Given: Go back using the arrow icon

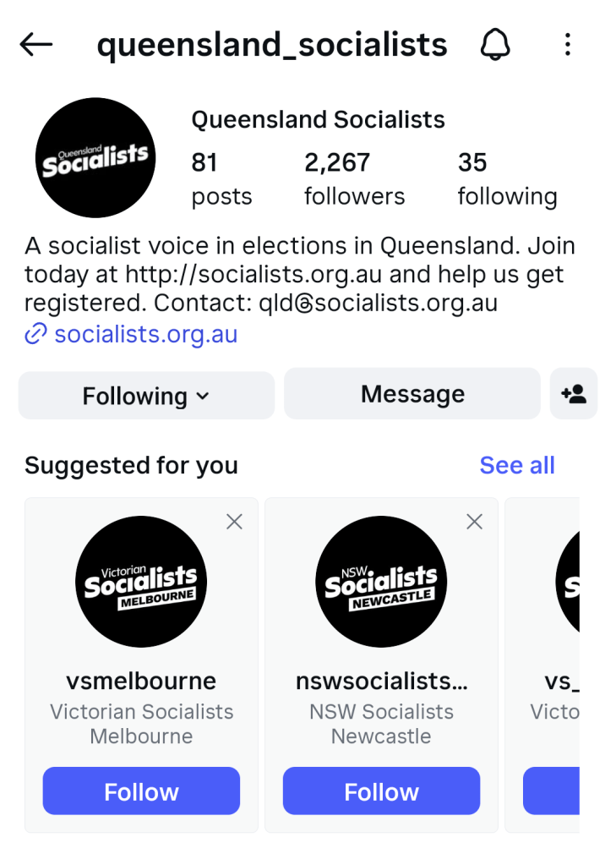Looking at the screenshot, I should (x=36, y=45).
